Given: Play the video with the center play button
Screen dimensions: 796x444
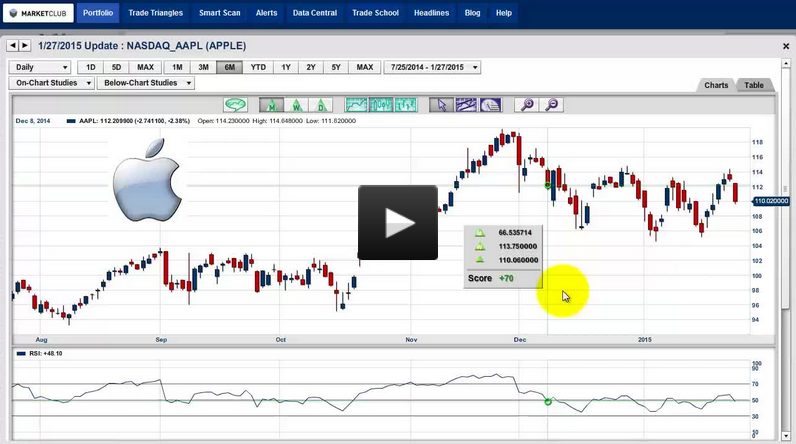Looking at the screenshot, I should [x=398, y=223].
